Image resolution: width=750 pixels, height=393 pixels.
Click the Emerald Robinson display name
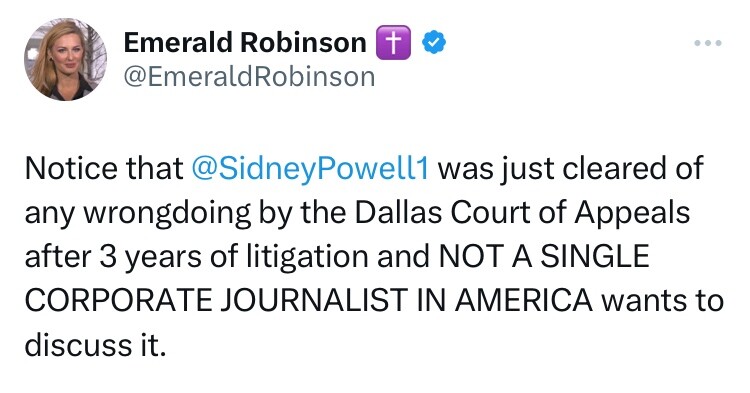[245, 43]
